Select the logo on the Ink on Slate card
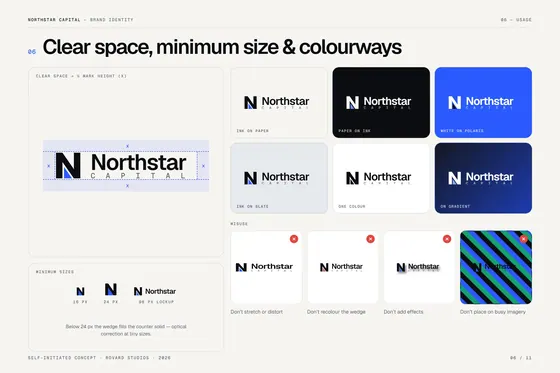This screenshot has width=560, height=373. click(x=277, y=178)
